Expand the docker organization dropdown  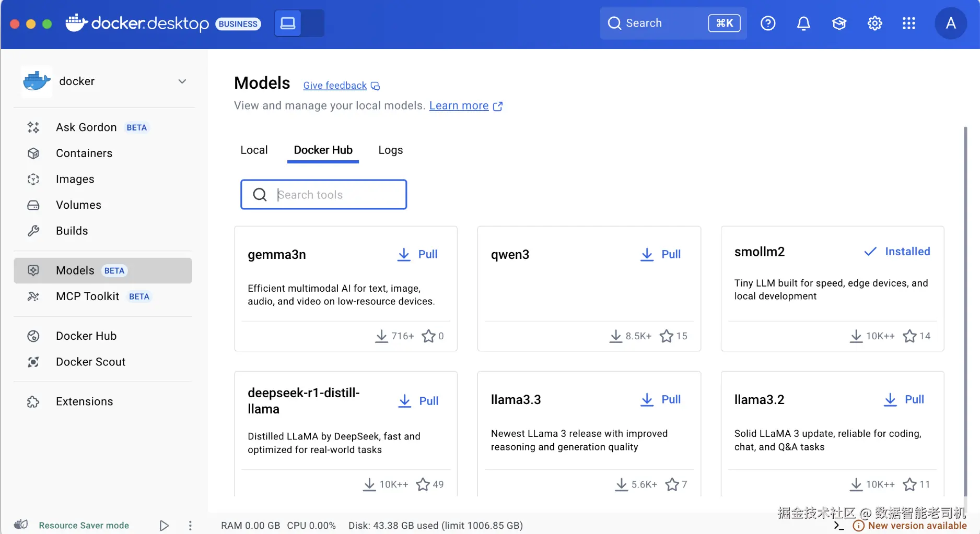click(x=182, y=81)
